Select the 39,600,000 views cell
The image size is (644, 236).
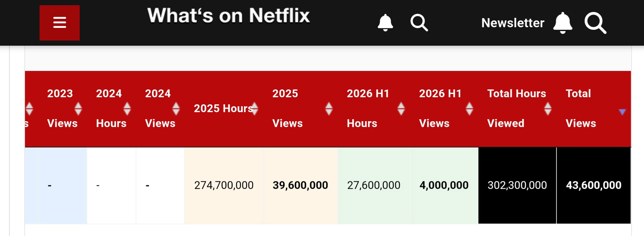coord(301,185)
